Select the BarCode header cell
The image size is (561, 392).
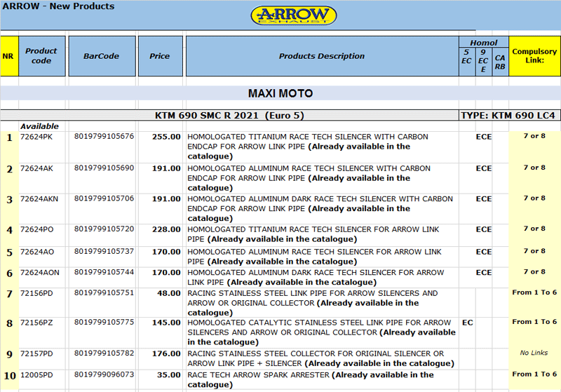102,56
